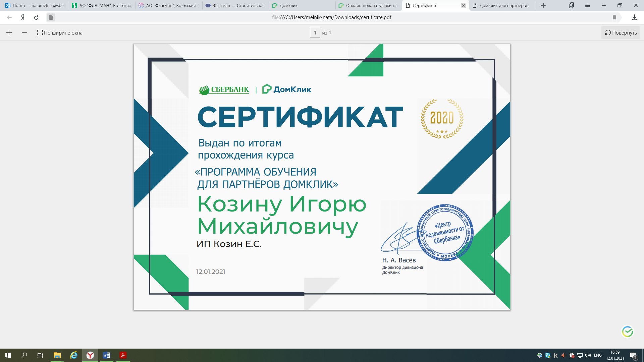Click the Yandex Я home button
Viewport: 644px width, 362px height.
pyautogui.click(x=23, y=17)
